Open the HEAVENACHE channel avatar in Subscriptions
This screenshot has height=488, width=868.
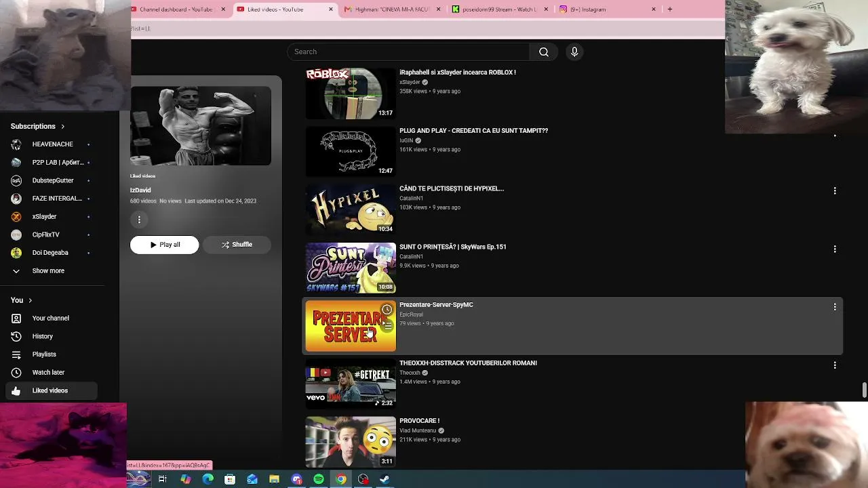point(16,144)
